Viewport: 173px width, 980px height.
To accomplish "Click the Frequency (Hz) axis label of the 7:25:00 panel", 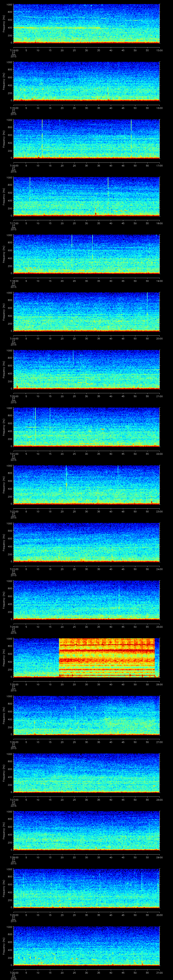I will click(4, 658).
